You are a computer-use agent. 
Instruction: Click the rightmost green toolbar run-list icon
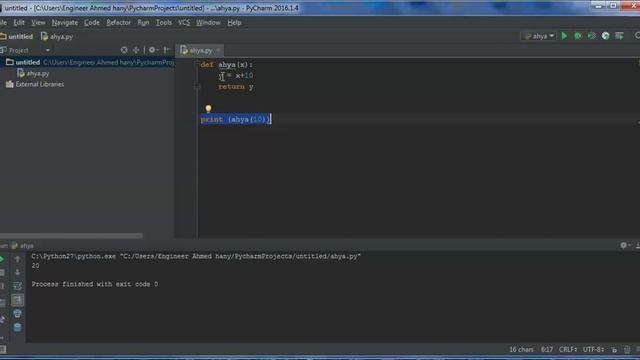619,36
